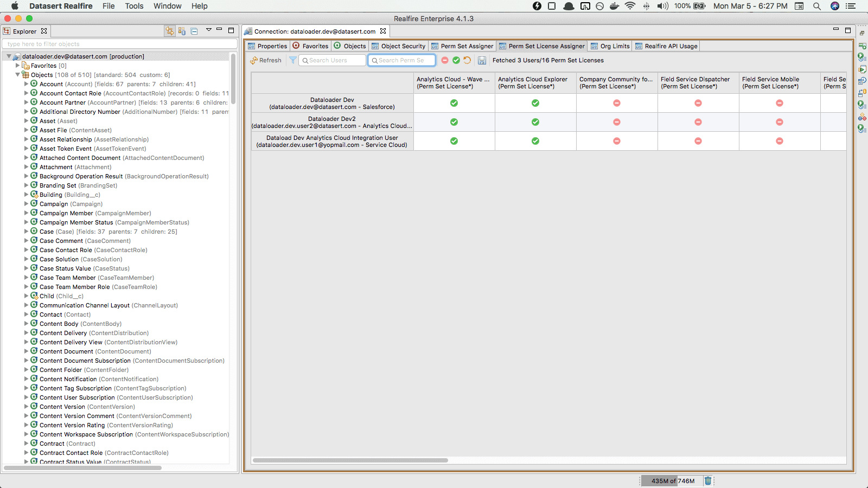Toggle the funnel filter icon beside Refresh
The width and height of the screenshot is (868, 488).
pos(292,60)
